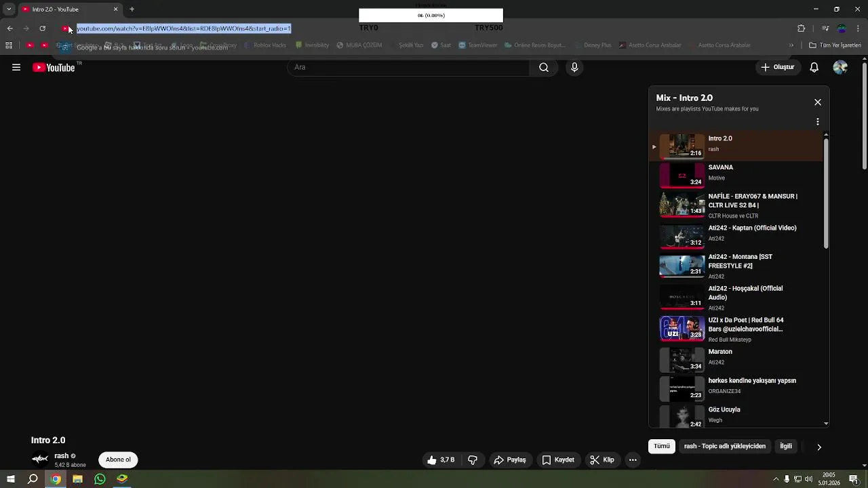
Task: Select the rash - Topic adlı yükleyiciden chip
Action: 725,446
